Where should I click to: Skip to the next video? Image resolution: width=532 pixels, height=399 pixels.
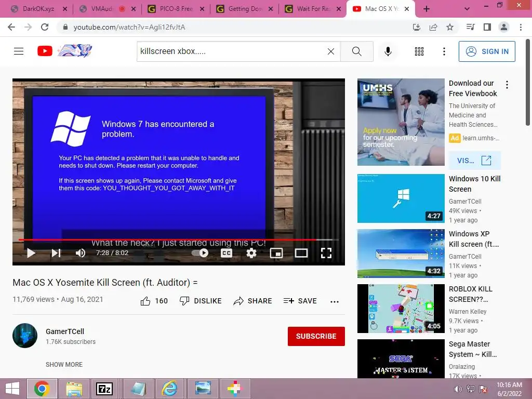(56, 253)
